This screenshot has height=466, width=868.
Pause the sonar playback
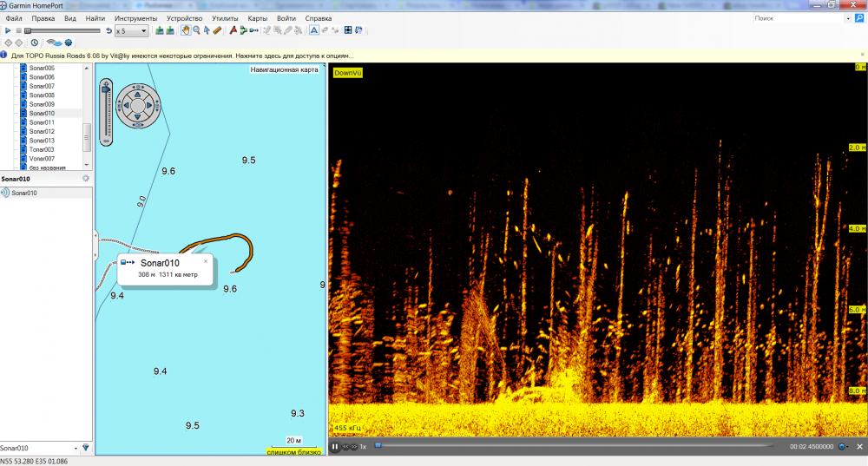click(335, 447)
